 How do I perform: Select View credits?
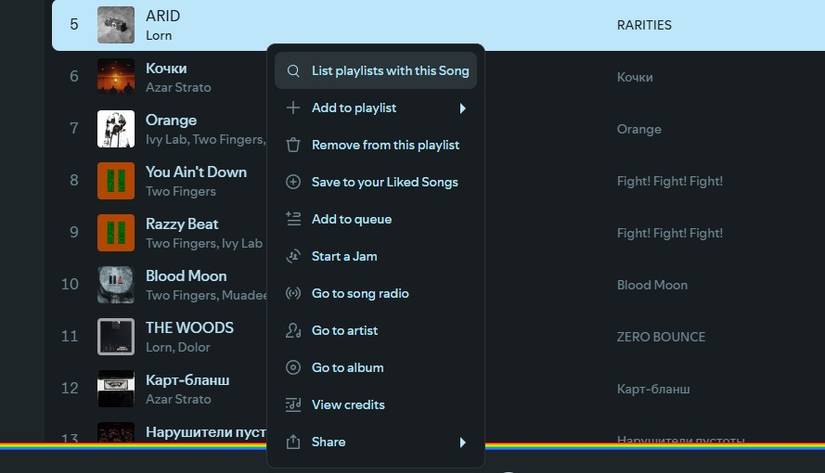coord(376,405)
